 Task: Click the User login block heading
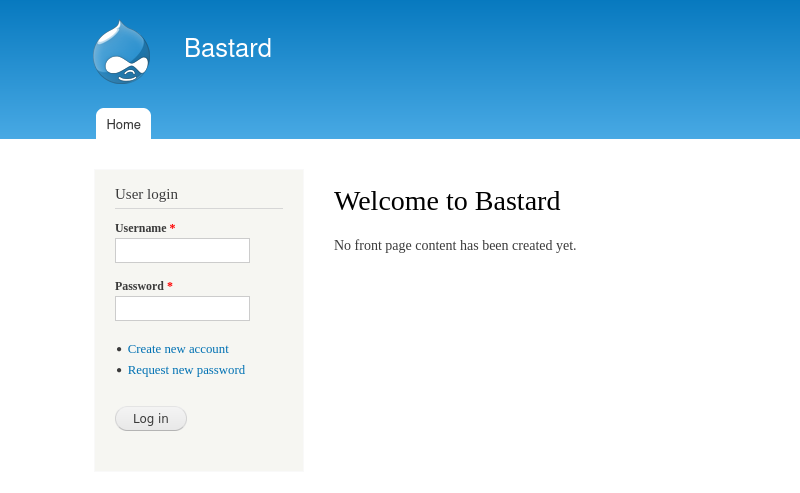point(146,194)
